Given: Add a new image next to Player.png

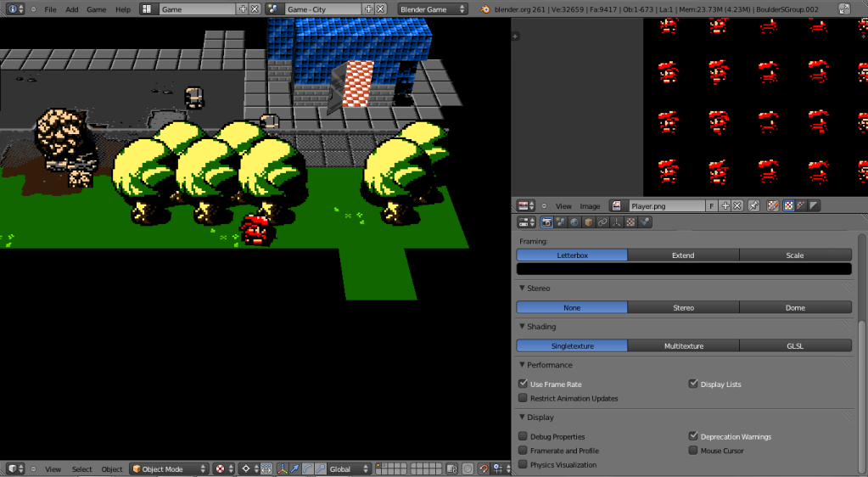Looking at the screenshot, I should click(x=725, y=205).
